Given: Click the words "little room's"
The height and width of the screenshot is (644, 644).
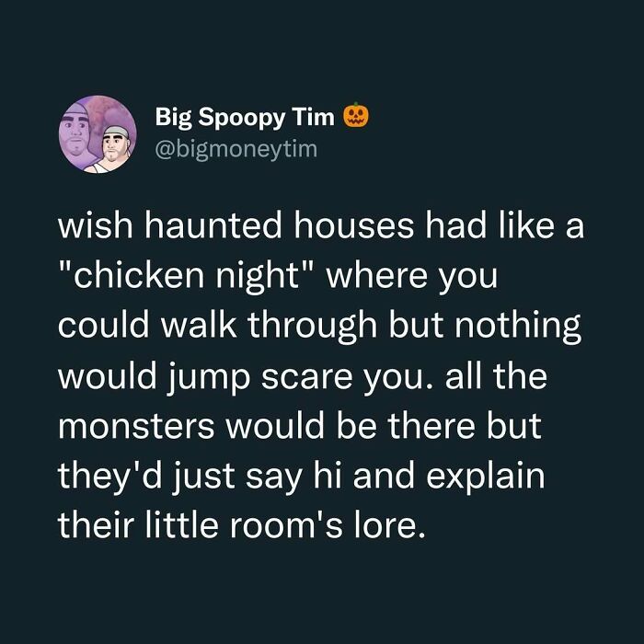Looking at the screenshot, I should point(244,526).
